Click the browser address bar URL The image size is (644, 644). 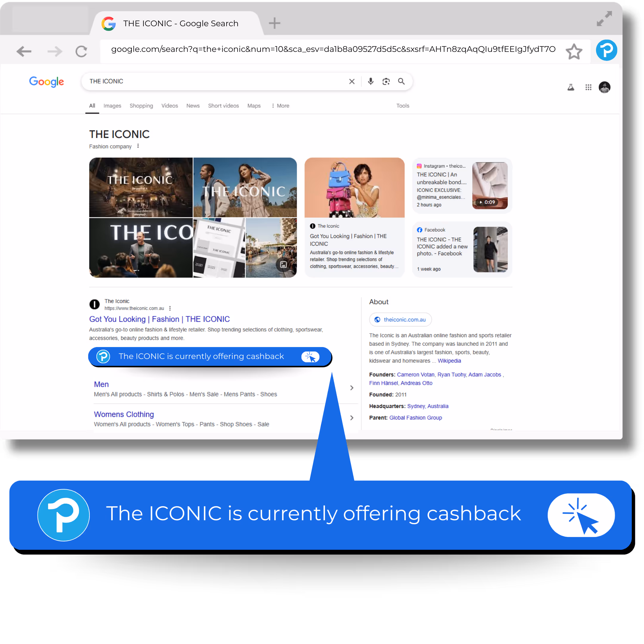tap(333, 49)
